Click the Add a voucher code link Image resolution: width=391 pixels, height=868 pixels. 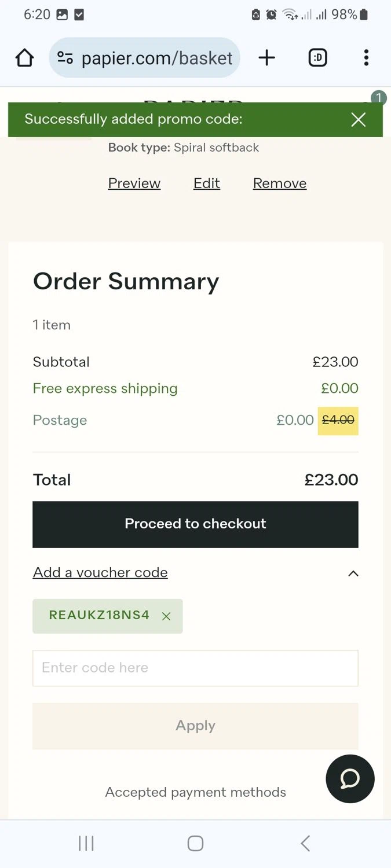100,572
